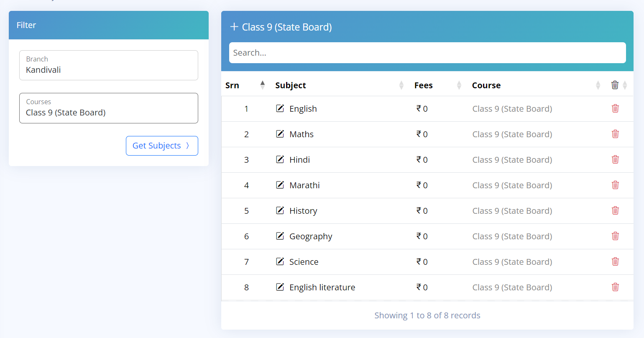Click the ₹ 0 fee in the History row
This screenshot has width=644, height=338.
tap(422, 211)
